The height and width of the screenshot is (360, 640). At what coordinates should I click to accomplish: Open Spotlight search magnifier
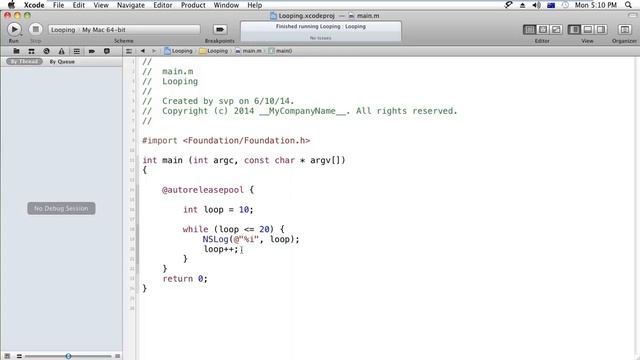click(x=628, y=5)
